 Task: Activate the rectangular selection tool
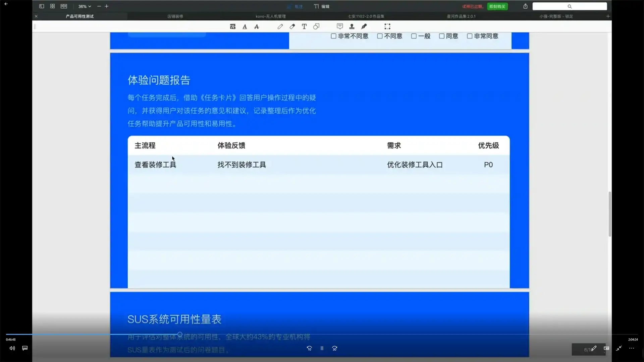click(x=387, y=26)
